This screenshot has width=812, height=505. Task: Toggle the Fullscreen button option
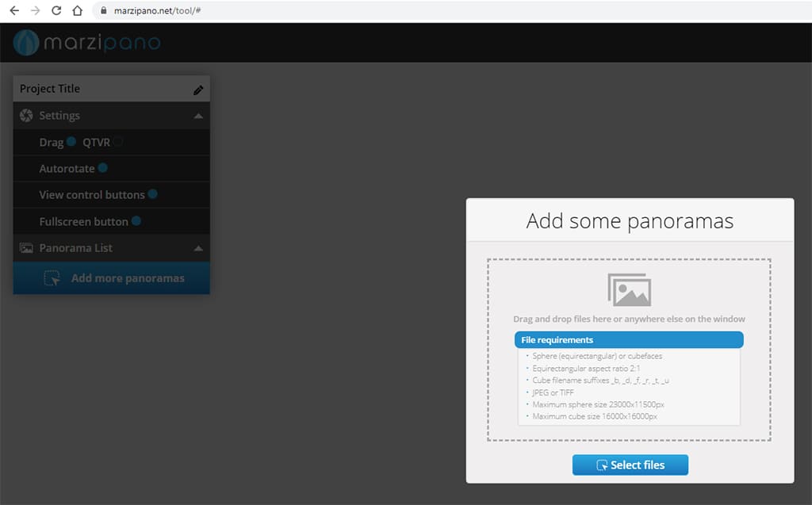coord(136,221)
